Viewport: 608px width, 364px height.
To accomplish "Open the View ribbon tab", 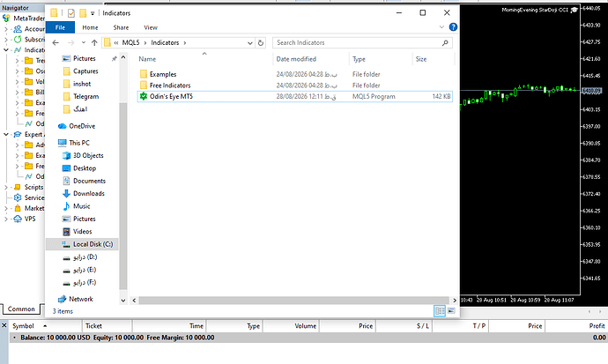I will (x=151, y=27).
